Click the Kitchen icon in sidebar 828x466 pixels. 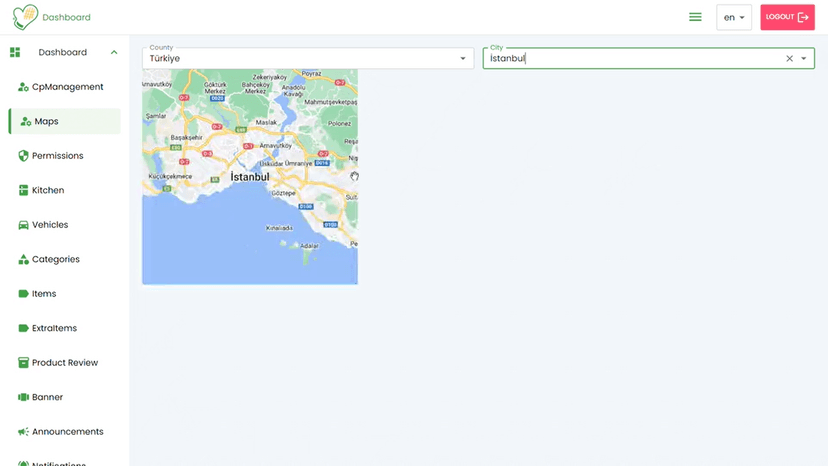click(x=23, y=190)
